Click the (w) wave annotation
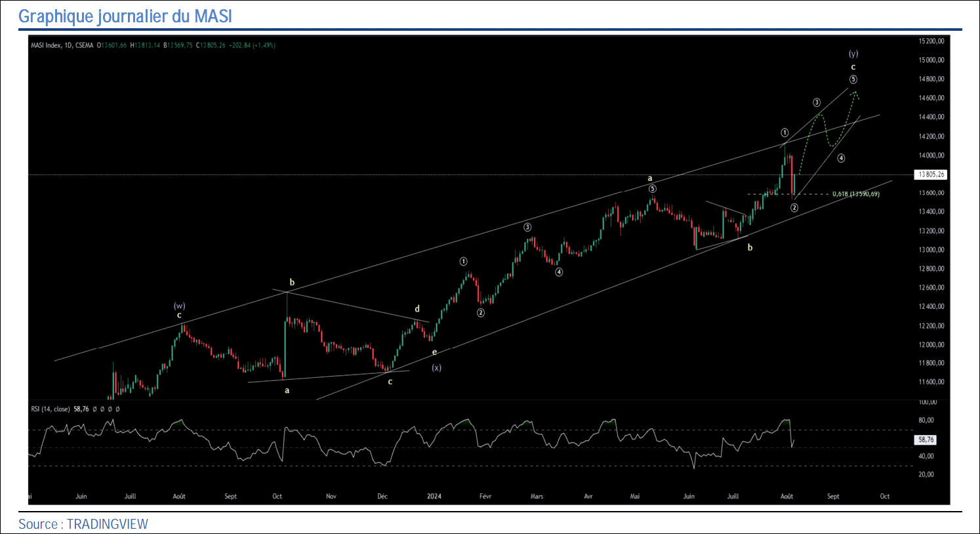The height and width of the screenshot is (534, 980). (179, 306)
